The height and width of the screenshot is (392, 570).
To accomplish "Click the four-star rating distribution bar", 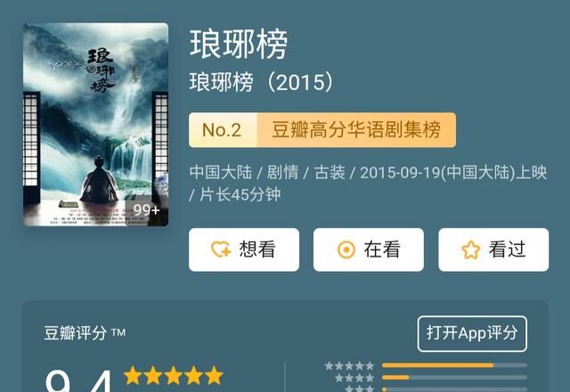I will coord(454,378).
